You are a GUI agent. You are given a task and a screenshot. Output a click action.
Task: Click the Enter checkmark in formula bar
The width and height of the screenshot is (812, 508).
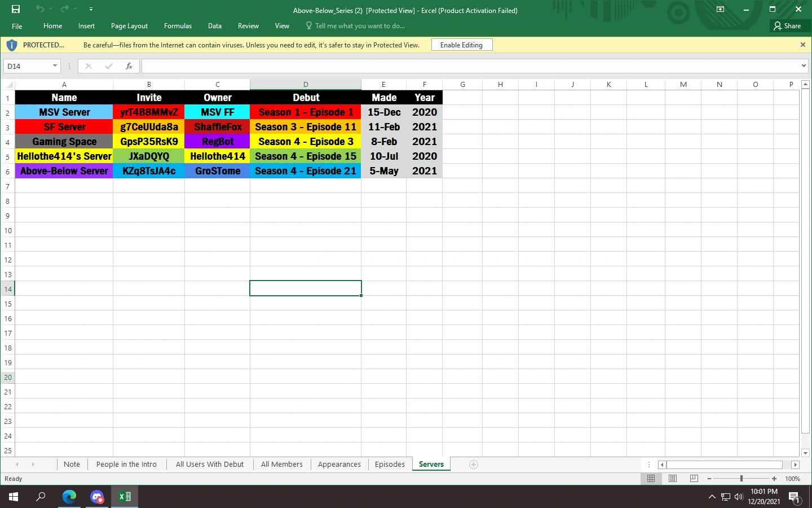click(x=109, y=66)
